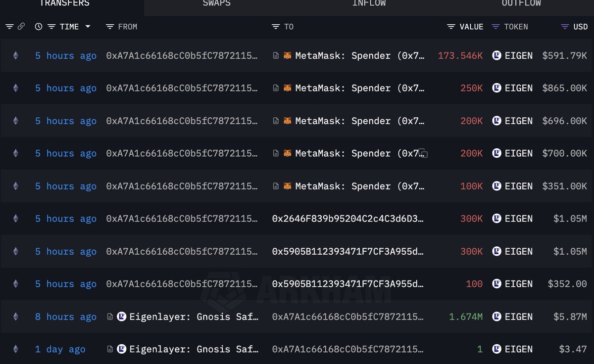Click EIGEN token name in 1.674M row
The width and height of the screenshot is (594, 364).
pos(519,317)
